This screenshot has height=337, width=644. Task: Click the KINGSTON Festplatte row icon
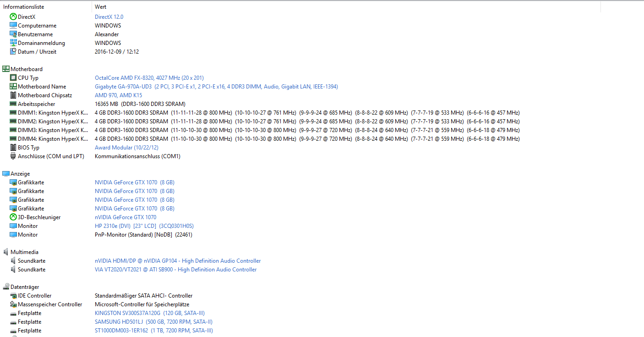13,313
